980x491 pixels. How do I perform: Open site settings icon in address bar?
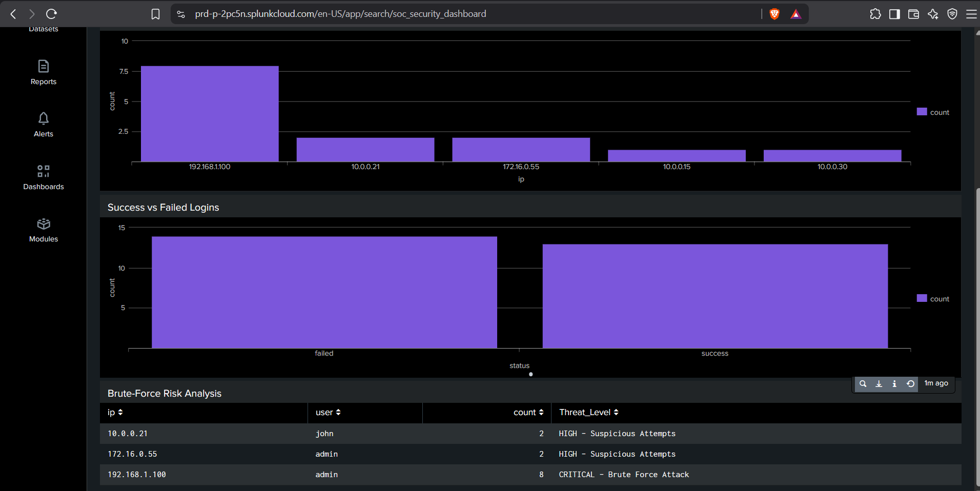coord(181,14)
